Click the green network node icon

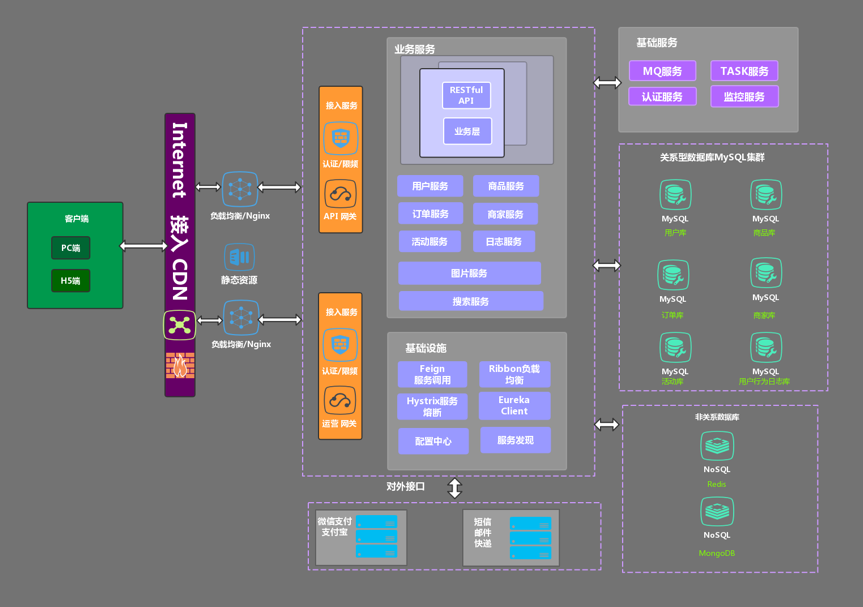[x=180, y=325]
